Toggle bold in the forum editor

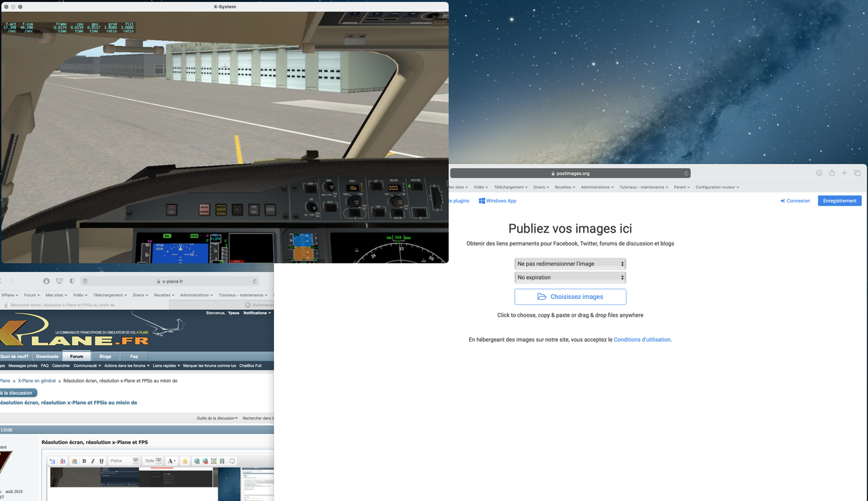(84, 461)
